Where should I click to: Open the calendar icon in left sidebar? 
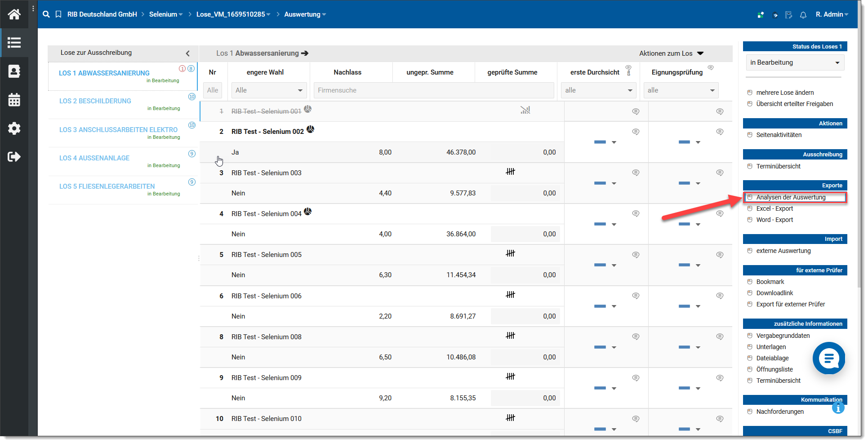point(14,100)
